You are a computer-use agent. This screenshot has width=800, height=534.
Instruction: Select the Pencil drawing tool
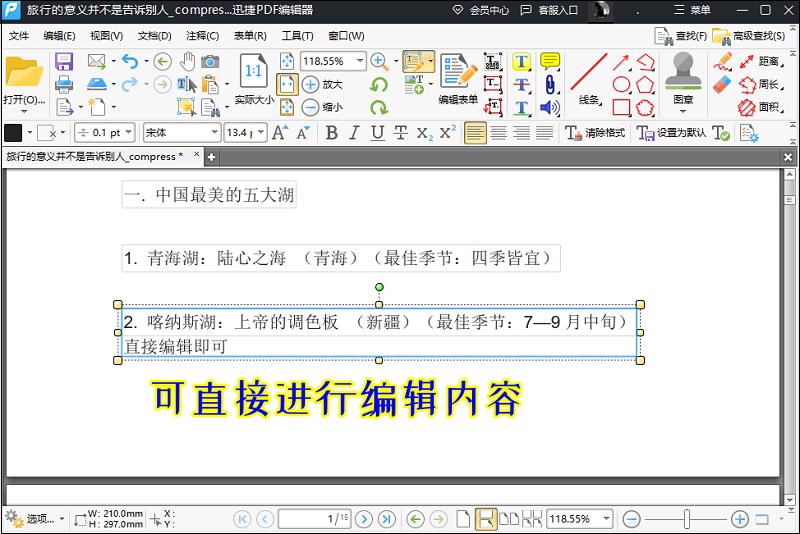tap(722, 62)
